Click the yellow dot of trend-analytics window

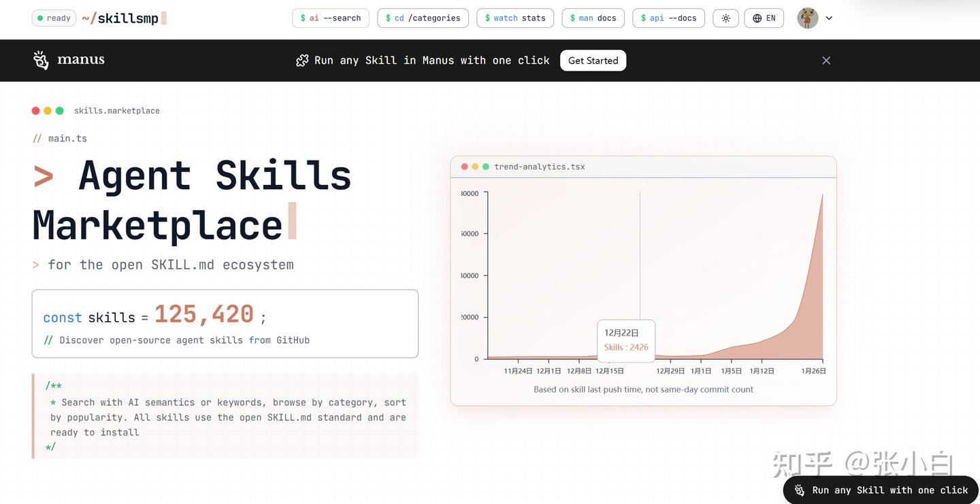pos(475,167)
